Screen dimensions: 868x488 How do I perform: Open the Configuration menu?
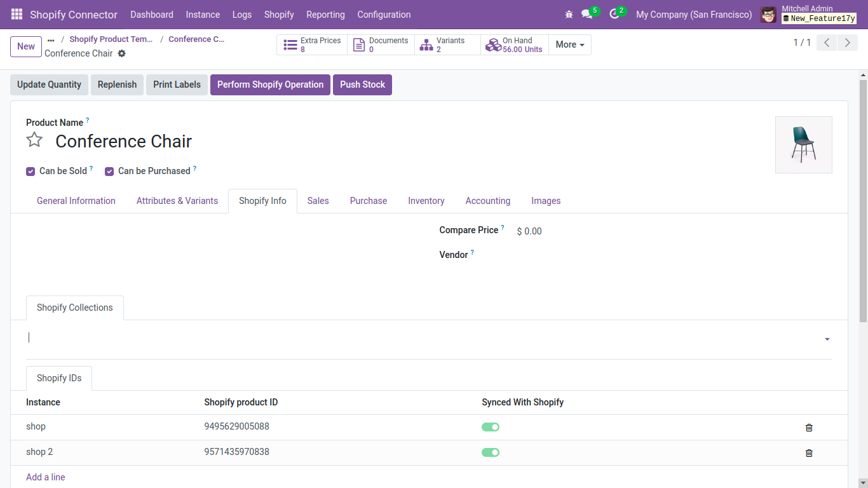point(384,14)
